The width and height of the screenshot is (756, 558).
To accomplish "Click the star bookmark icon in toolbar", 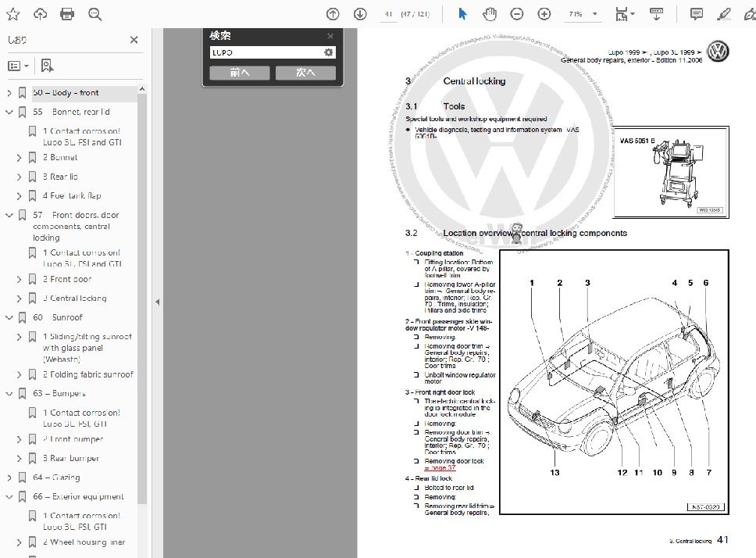I will pyautogui.click(x=13, y=14).
